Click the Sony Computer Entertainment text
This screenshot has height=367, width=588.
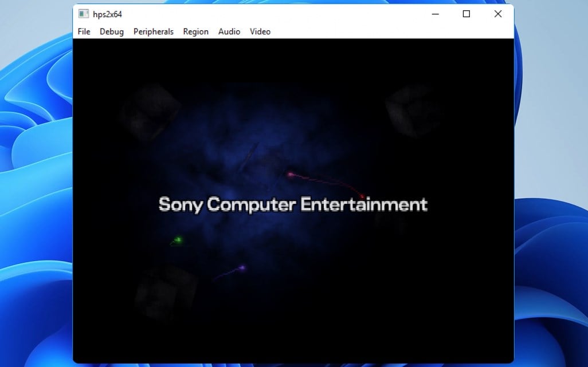point(293,204)
